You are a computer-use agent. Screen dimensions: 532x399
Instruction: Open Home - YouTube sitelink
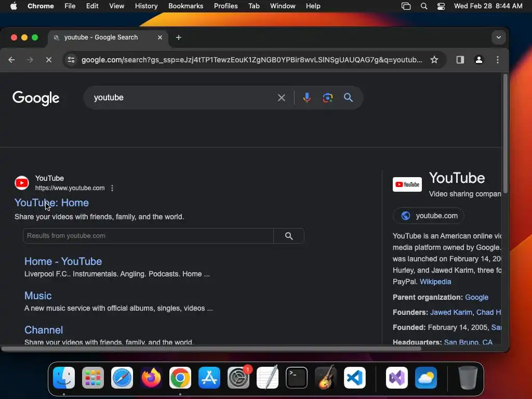pyautogui.click(x=63, y=261)
